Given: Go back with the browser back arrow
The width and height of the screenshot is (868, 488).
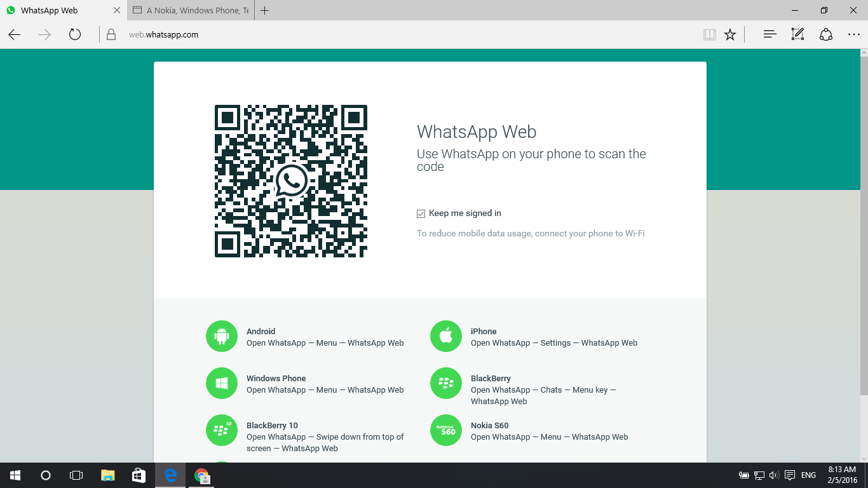Looking at the screenshot, I should 15,35.
